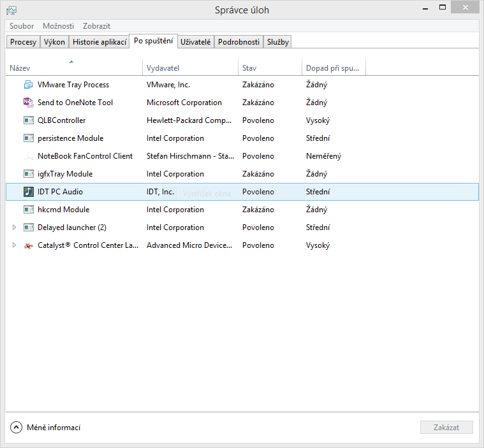Click the NoteBook FanControl Client icon
Screen dimensions: 484x448
(29, 156)
